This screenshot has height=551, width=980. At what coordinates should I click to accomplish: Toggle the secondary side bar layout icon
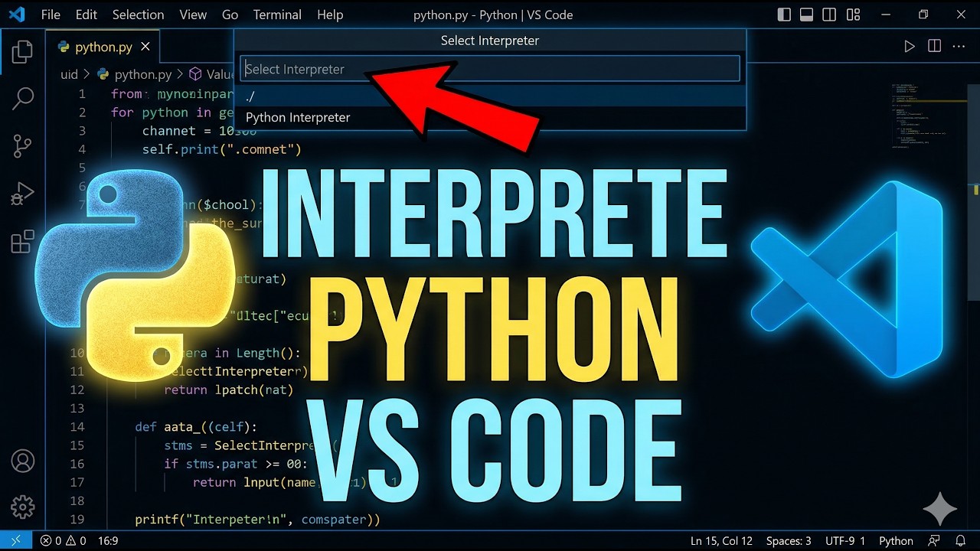pos(828,15)
